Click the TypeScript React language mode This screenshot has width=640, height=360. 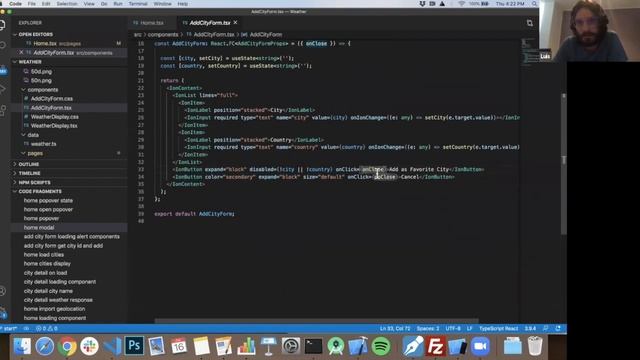[x=498, y=329]
